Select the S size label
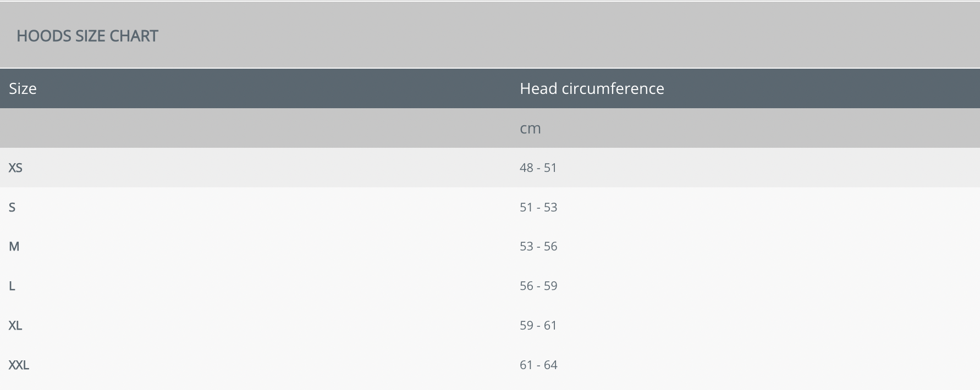980x390 pixels. pos(12,207)
